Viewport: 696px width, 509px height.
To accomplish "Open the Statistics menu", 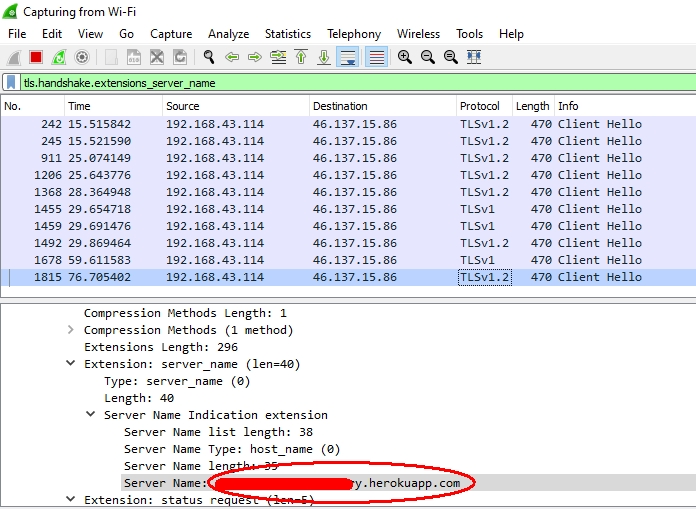I will (288, 34).
